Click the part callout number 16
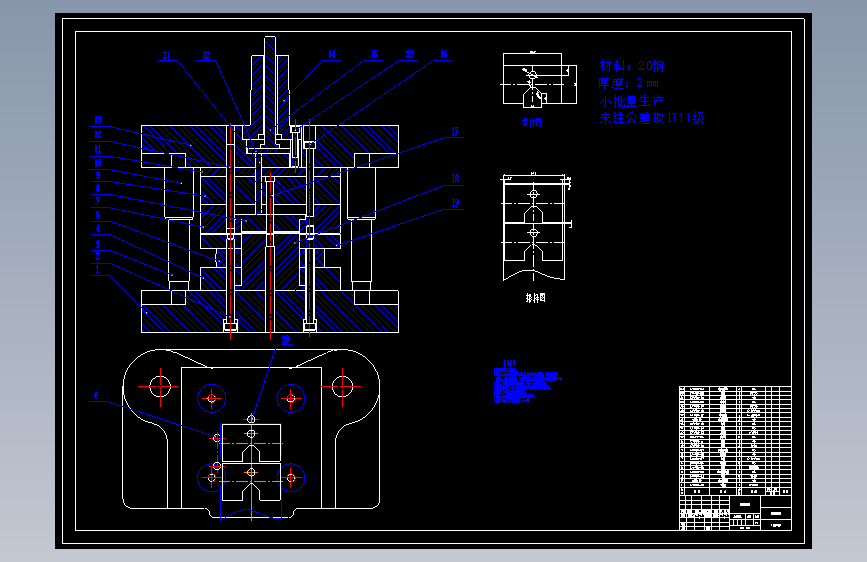This screenshot has height=562, width=867. tap(444, 54)
